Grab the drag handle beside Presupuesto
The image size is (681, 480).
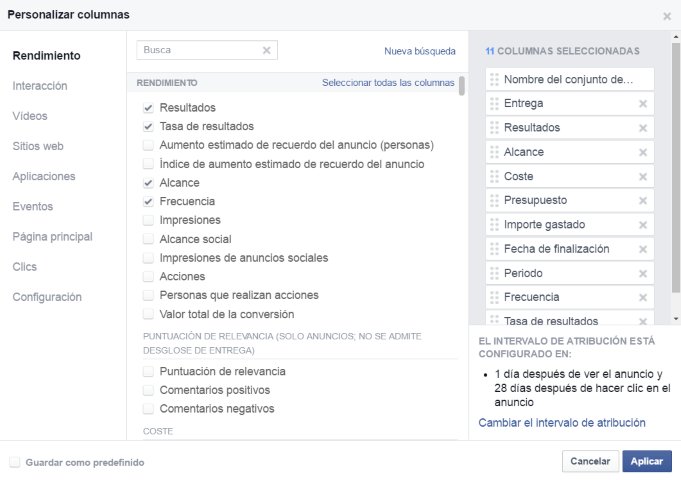click(x=494, y=200)
